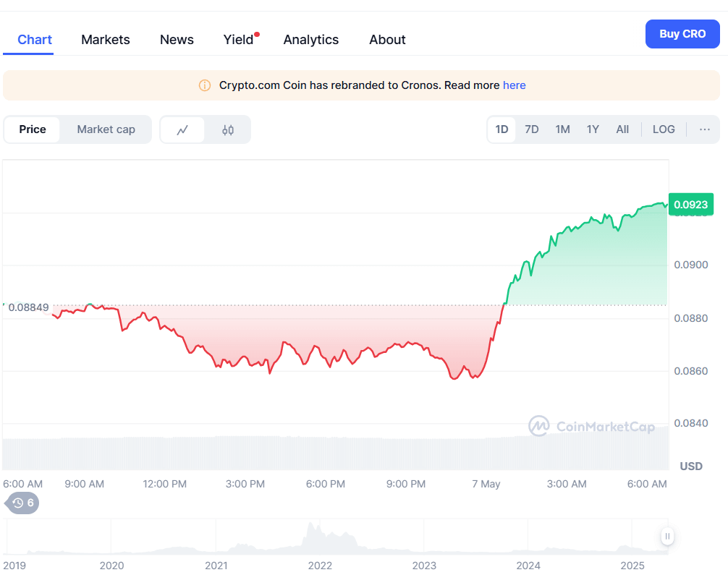Open the Markets tab
Viewport: 728px width, 588px height.
pos(106,40)
